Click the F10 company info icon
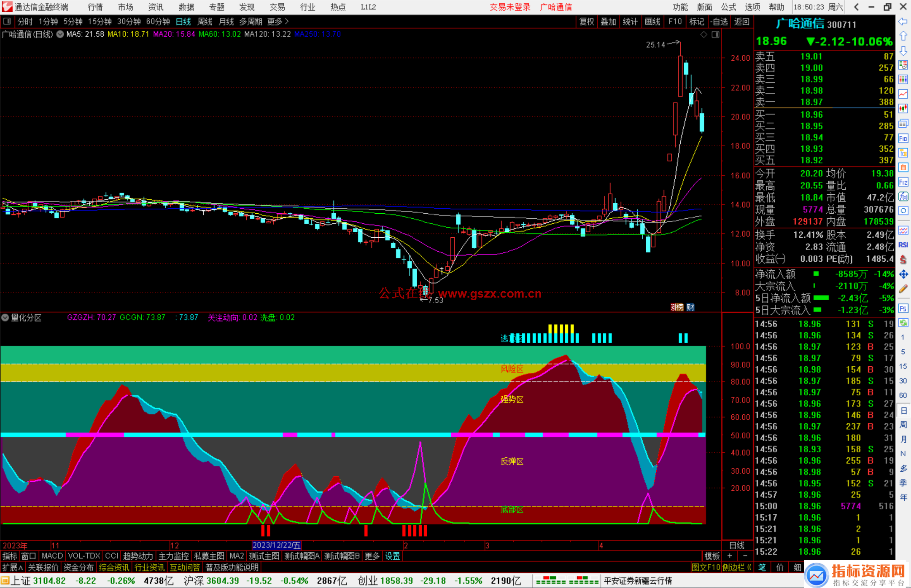The width and height of the screenshot is (911, 588). [x=903, y=138]
